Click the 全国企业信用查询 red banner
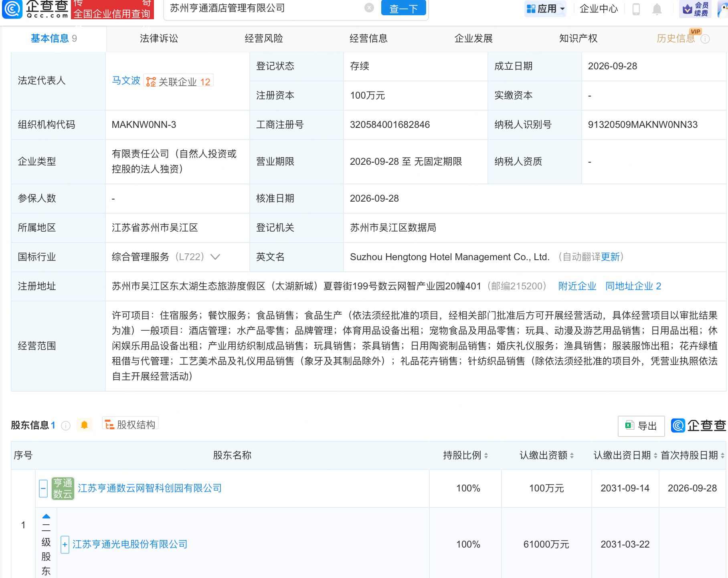 click(112, 10)
